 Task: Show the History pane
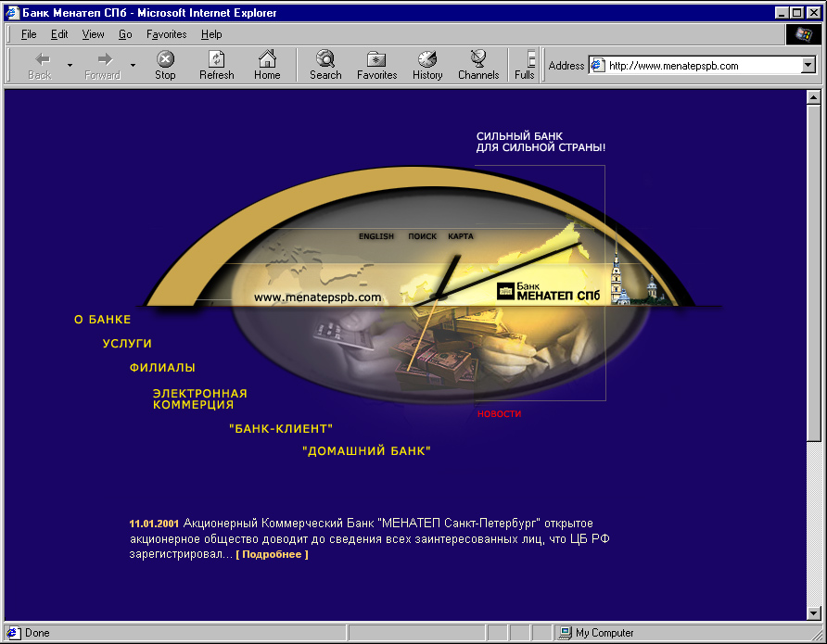(x=427, y=65)
